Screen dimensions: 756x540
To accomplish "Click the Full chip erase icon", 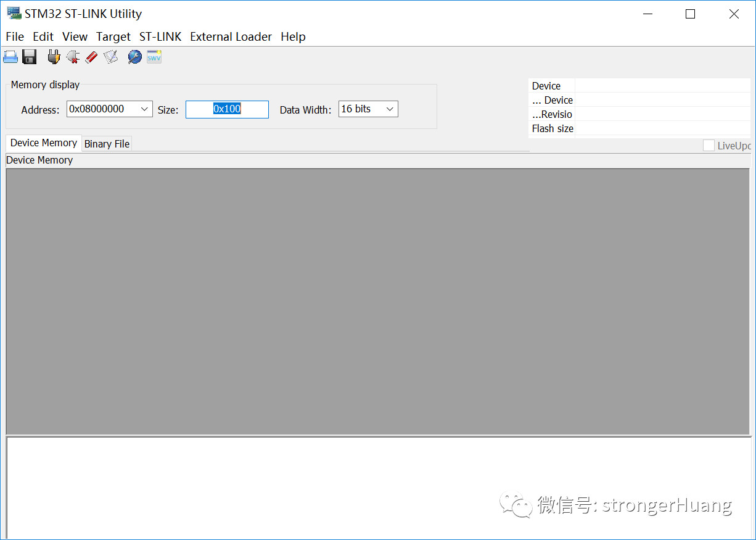I will (x=91, y=57).
